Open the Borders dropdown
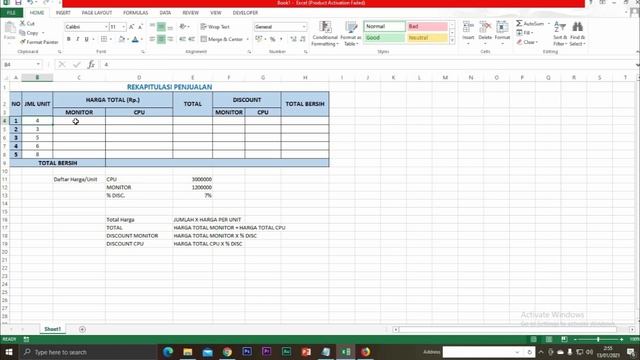The width and height of the screenshot is (640, 360). coord(111,39)
